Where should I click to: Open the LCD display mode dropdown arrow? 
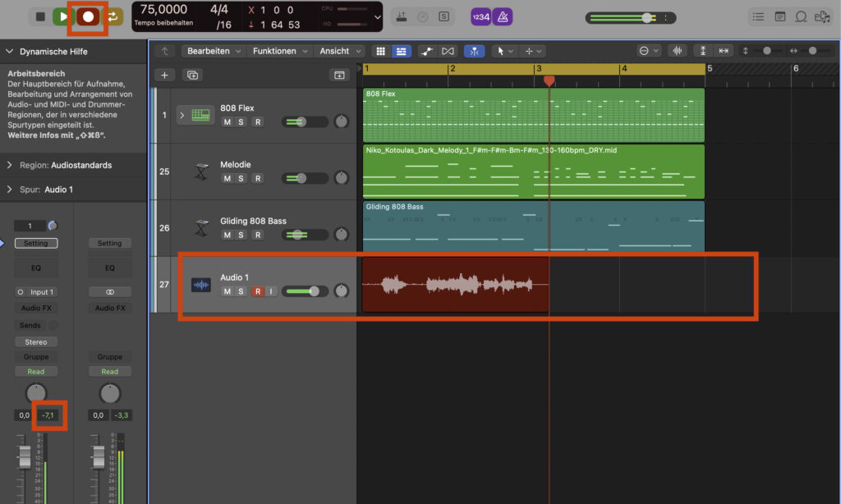click(378, 17)
